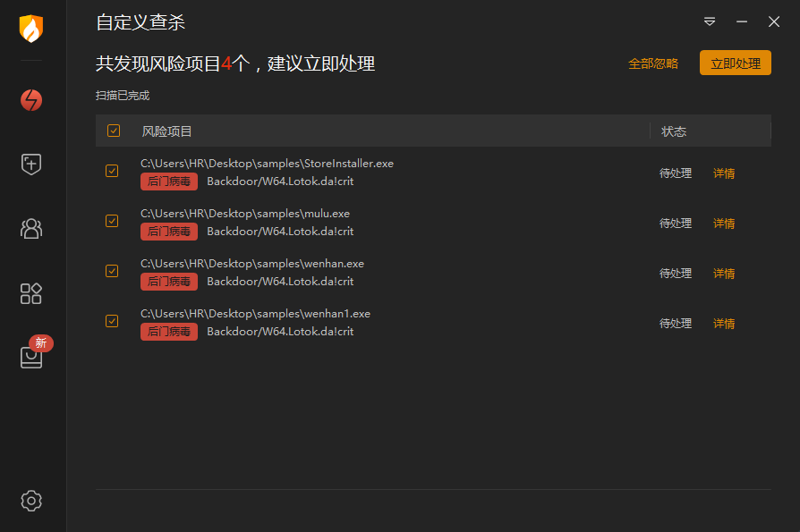
Task: Open the store icon with 新 badge
Action: [x=34, y=353]
